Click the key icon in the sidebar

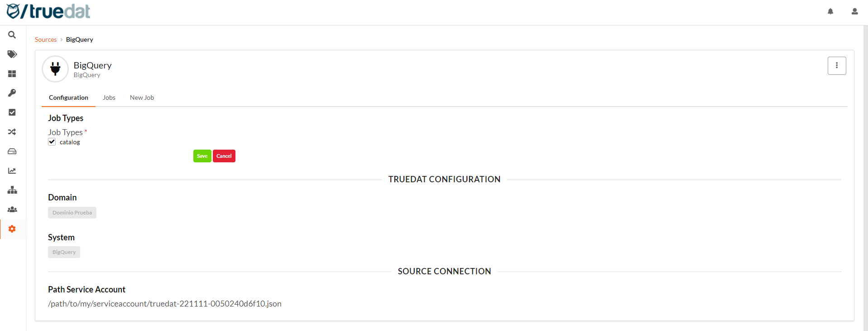pos(12,93)
